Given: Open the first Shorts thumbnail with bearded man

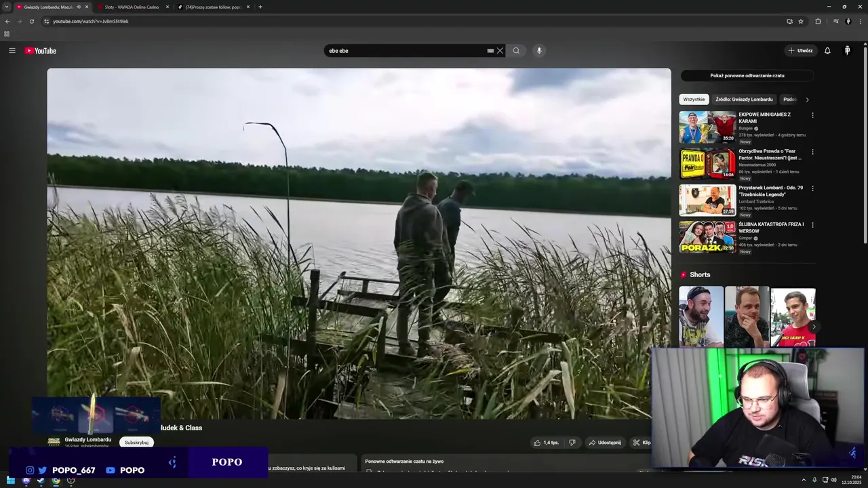Looking at the screenshot, I should pyautogui.click(x=701, y=317).
